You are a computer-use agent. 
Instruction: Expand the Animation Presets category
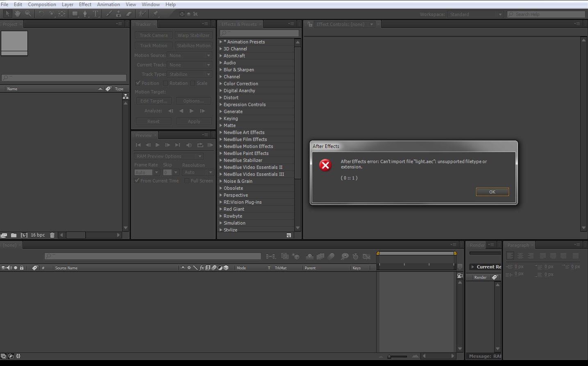point(221,42)
